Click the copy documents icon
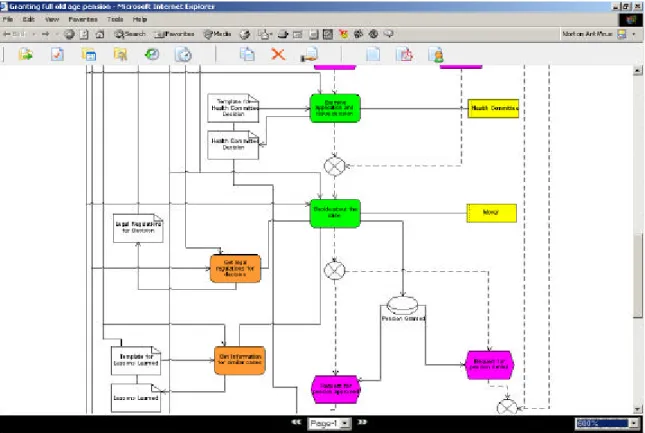Screen dimensions: 645x433 click(x=247, y=54)
